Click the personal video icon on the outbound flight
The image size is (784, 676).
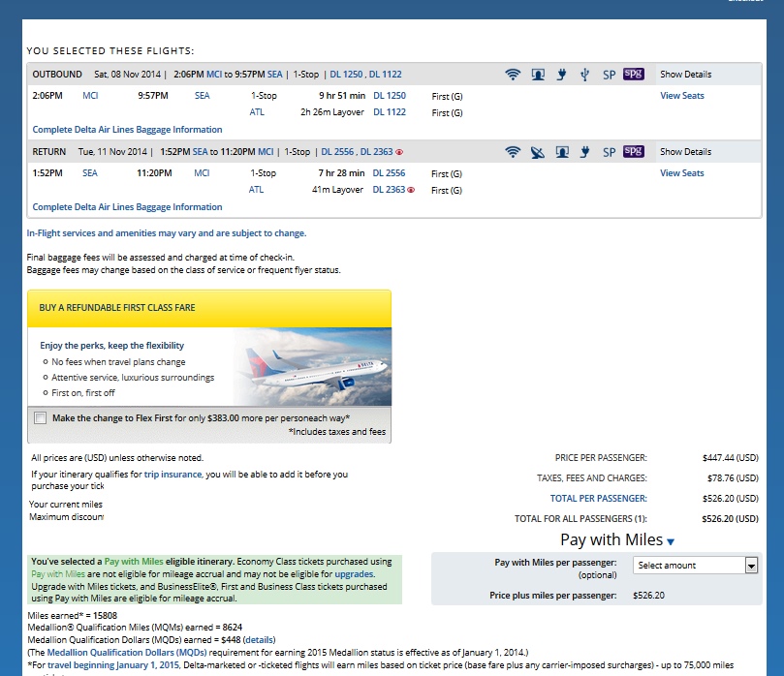coord(538,75)
